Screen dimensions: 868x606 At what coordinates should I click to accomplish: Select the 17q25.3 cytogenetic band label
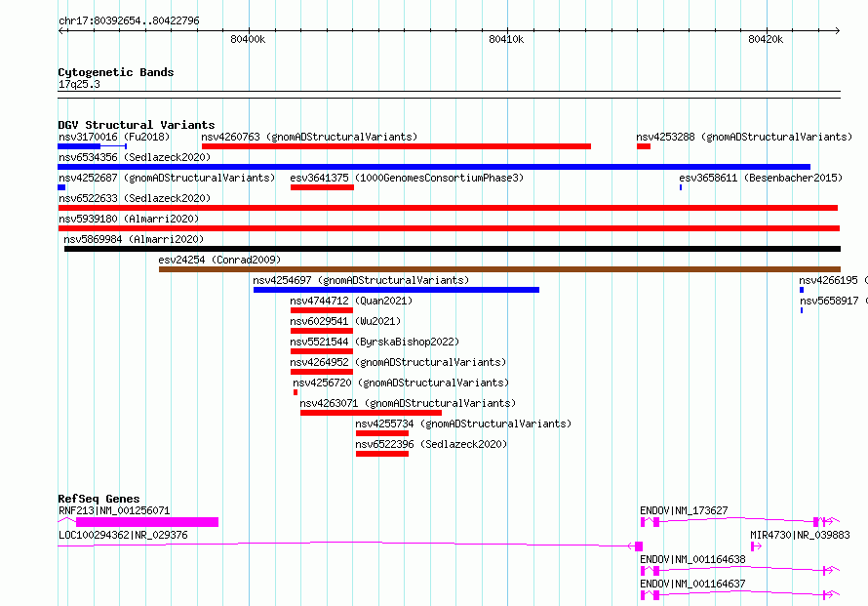point(79,84)
